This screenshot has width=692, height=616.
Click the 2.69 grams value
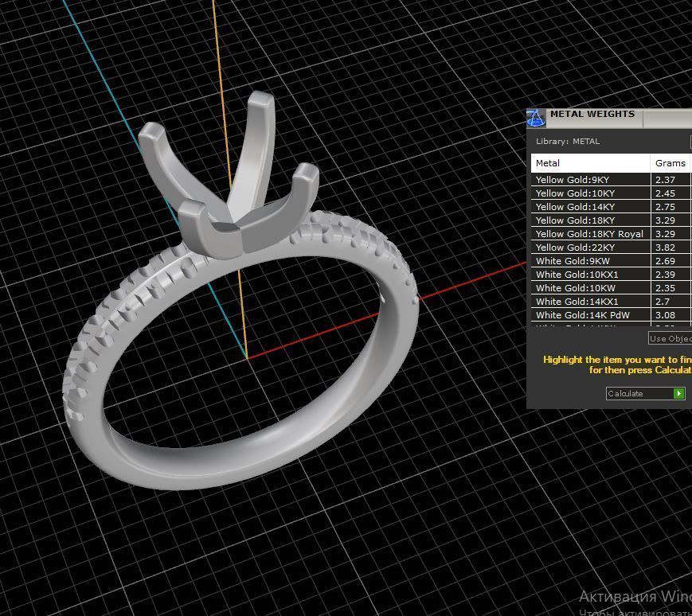(665, 260)
